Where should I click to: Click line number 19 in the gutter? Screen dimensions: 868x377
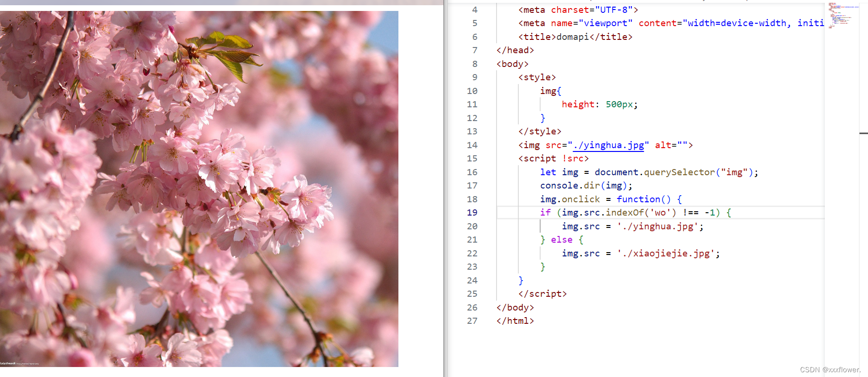coord(472,213)
